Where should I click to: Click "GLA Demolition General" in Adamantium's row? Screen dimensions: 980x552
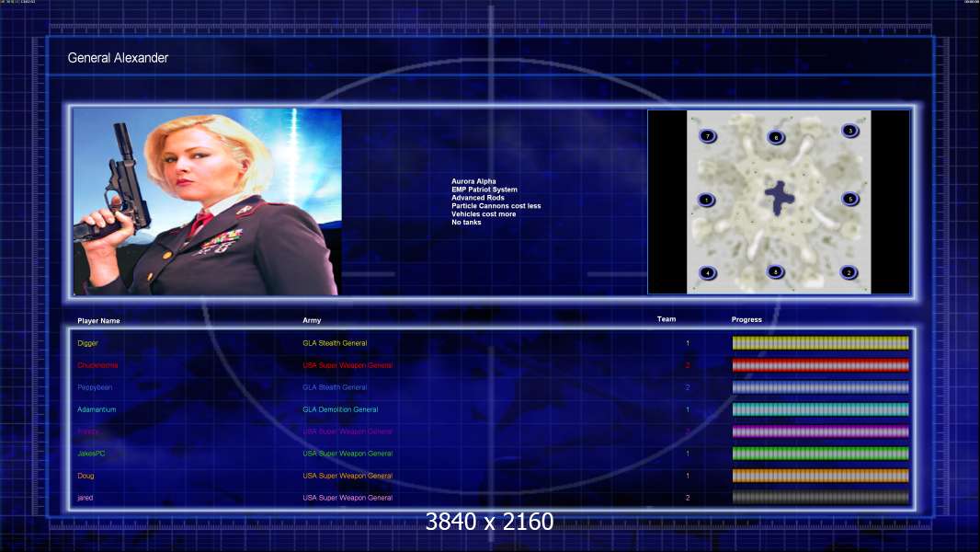pyautogui.click(x=341, y=409)
